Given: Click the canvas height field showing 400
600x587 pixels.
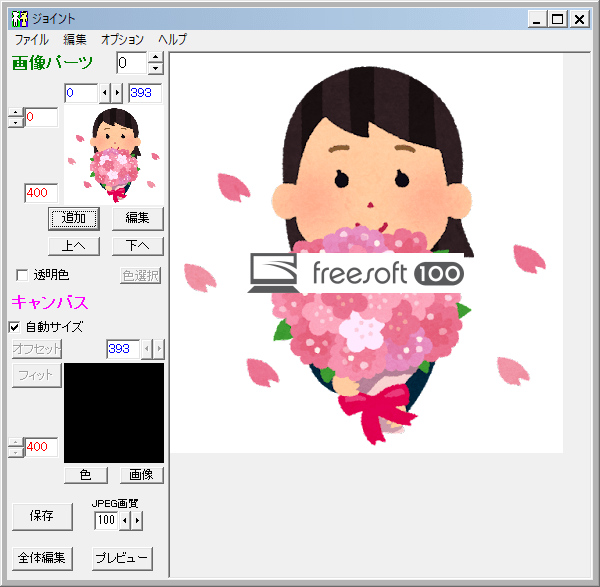Looking at the screenshot, I should 41,447.
